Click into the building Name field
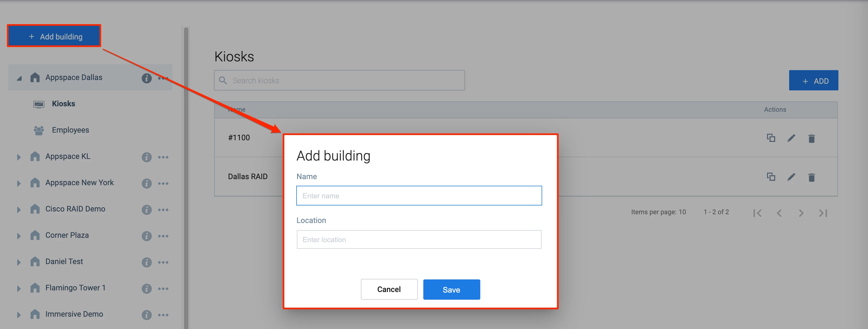Screen dimensions: 868x329 pos(419,196)
